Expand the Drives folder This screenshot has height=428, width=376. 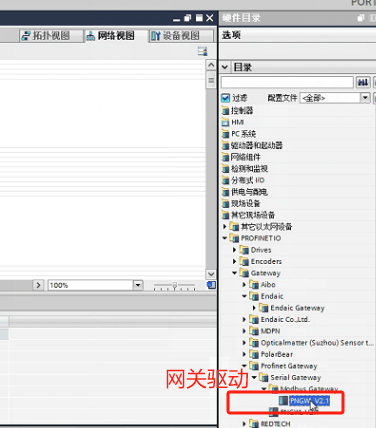tap(235, 250)
